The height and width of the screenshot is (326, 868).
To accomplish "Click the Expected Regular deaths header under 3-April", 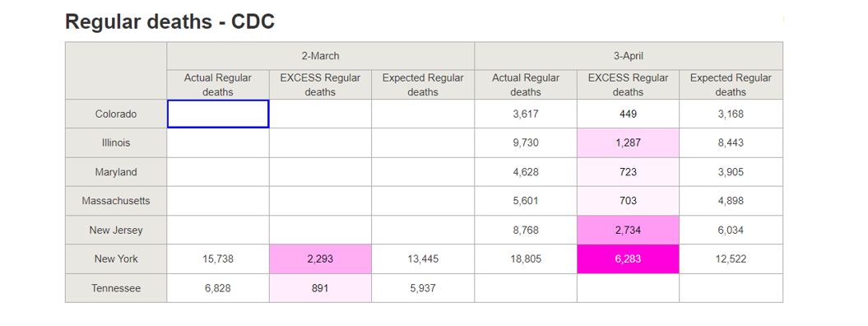I will (x=731, y=85).
